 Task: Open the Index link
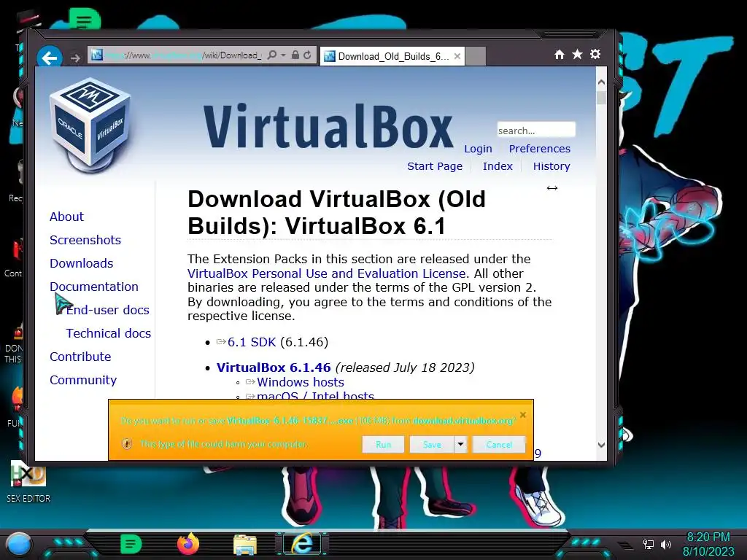click(x=498, y=166)
